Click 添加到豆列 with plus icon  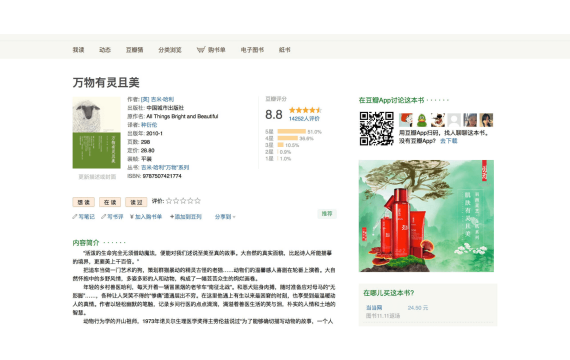click(x=186, y=217)
